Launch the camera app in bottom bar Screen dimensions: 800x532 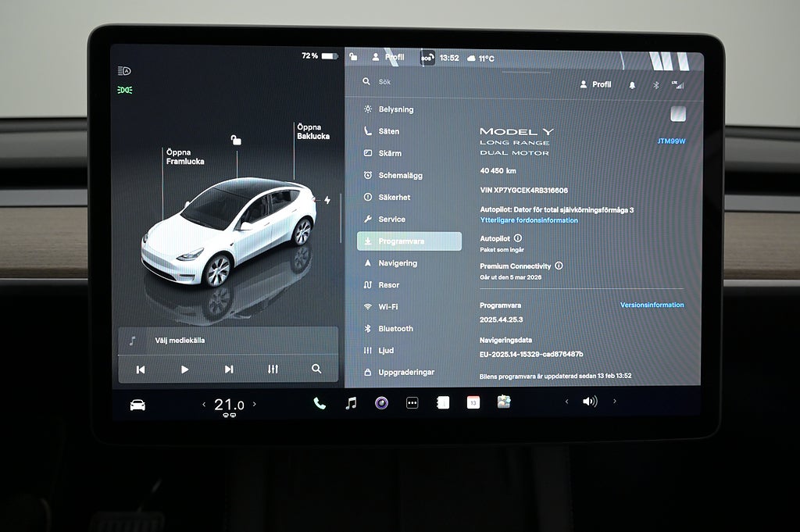click(381, 403)
